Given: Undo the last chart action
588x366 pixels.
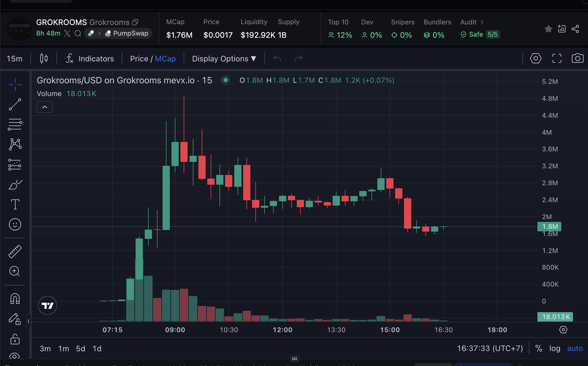Looking at the screenshot, I should tap(277, 58).
